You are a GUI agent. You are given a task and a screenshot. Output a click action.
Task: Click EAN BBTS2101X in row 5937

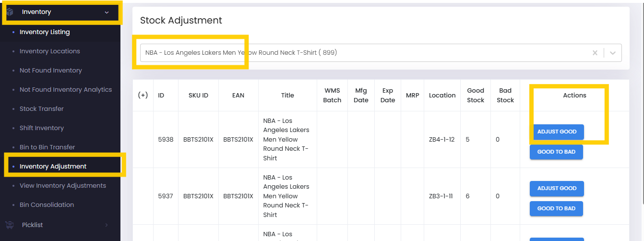[238, 196]
